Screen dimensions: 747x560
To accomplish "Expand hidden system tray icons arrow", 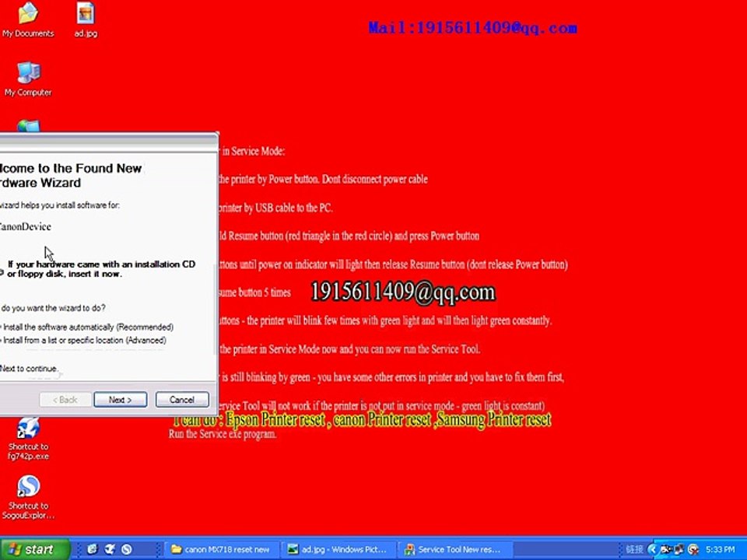I will 652,549.
